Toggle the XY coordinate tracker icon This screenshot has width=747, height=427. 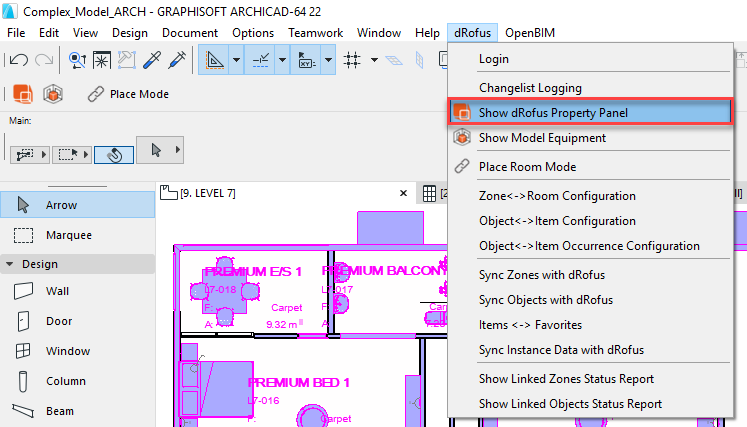306,60
